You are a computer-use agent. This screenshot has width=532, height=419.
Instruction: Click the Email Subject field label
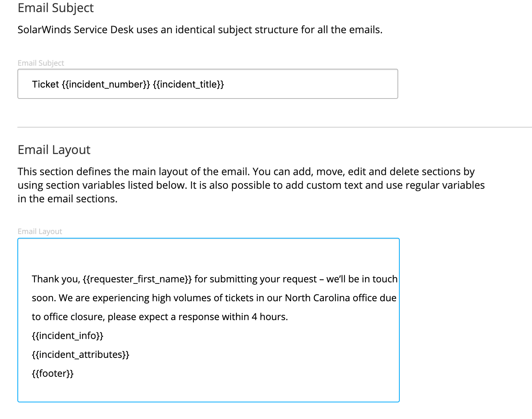point(40,63)
